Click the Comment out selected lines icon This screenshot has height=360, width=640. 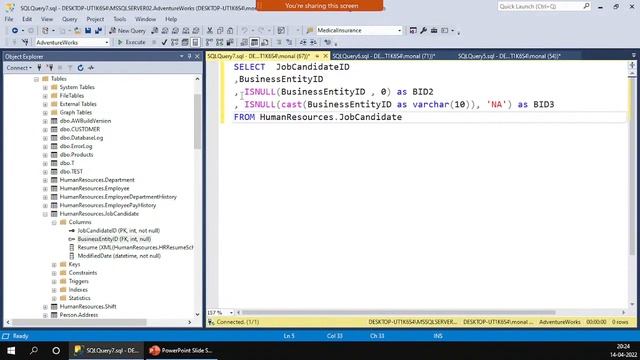pyautogui.click(x=279, y=42)
